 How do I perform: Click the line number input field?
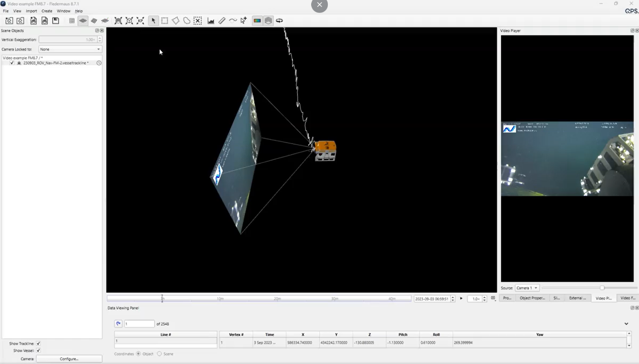click(x=139, y=324)
